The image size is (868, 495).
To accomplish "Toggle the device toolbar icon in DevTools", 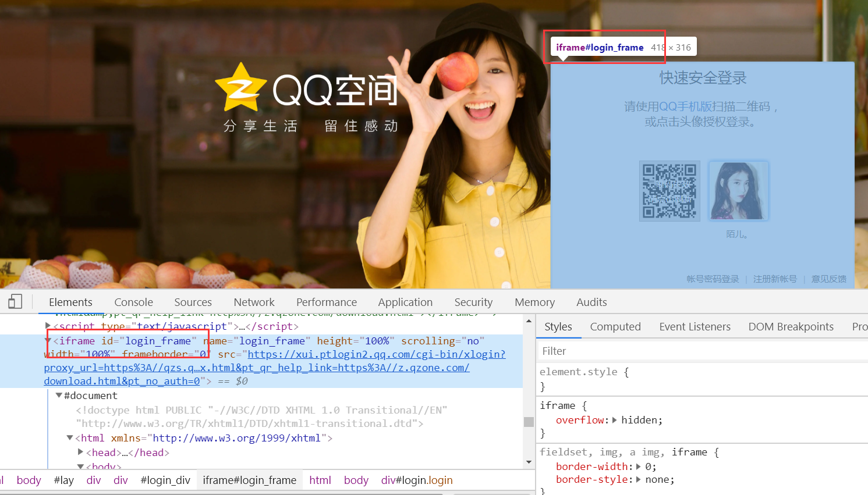I will 15,301.
